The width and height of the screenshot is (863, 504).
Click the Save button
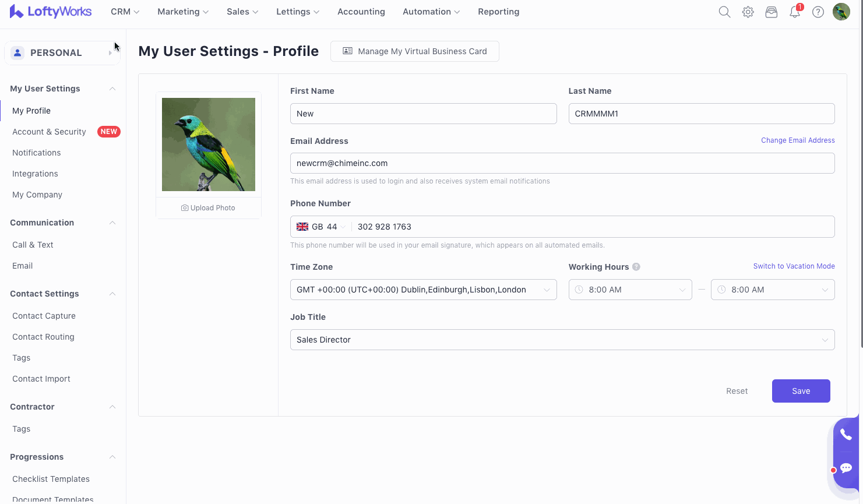pos(801,391)
